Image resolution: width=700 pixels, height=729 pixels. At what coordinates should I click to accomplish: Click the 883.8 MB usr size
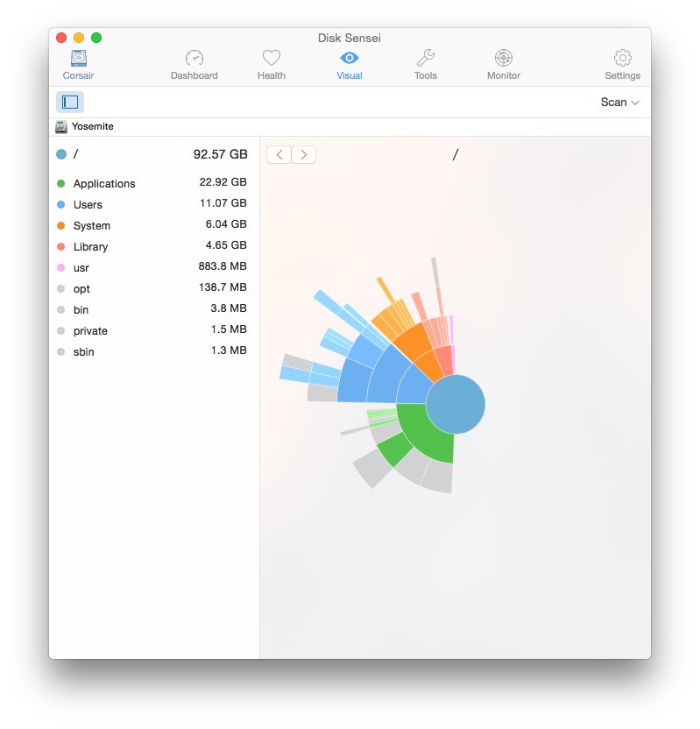tap(223, 266)
